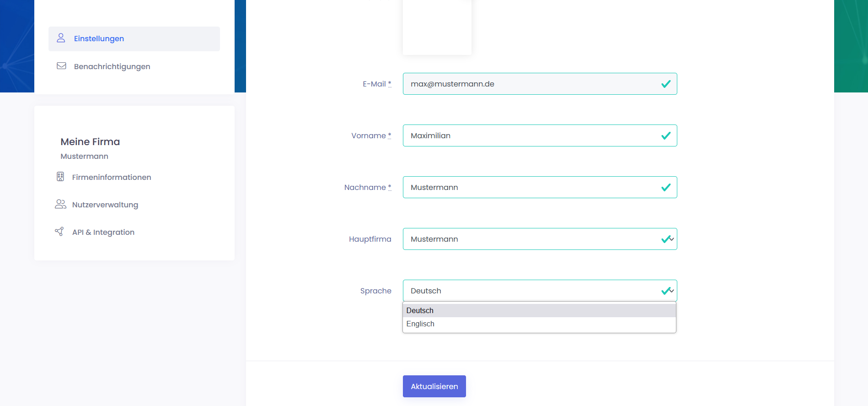Collapse the Sprache dropdown
The height and width of the screenshot is (406, 868).
[x=539, y=291]
